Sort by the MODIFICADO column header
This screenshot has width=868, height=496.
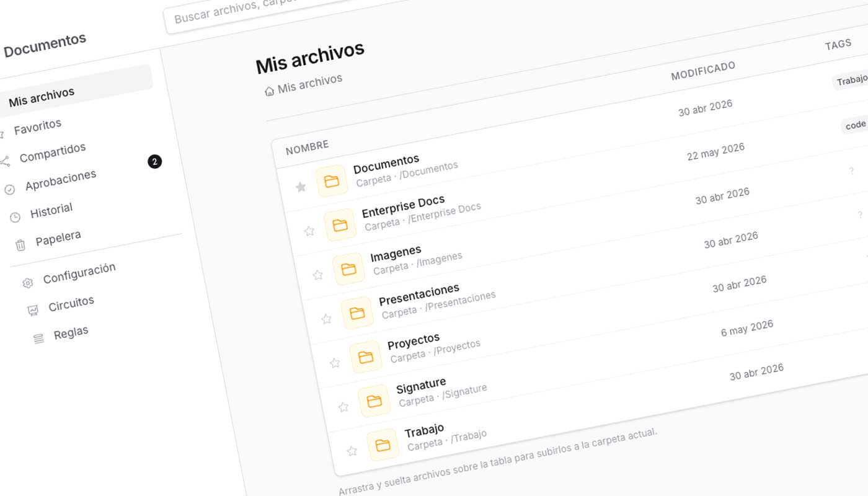click(x=703, y=71)
